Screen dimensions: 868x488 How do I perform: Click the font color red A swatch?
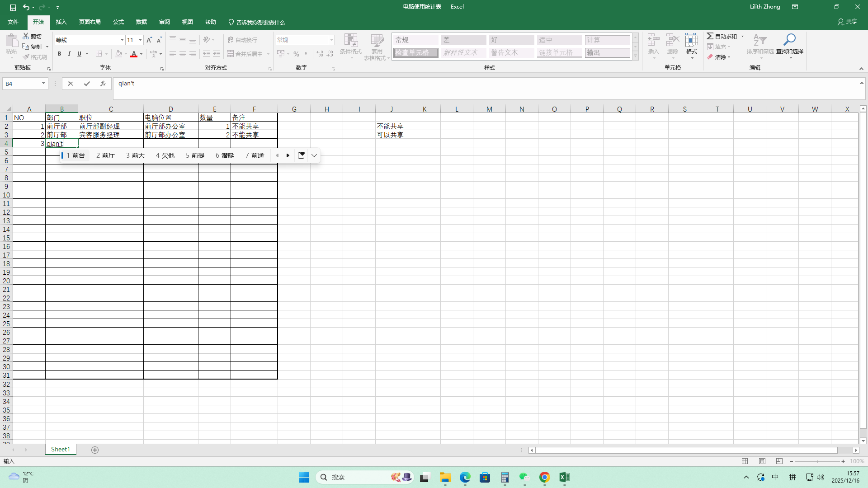(134, 54)
